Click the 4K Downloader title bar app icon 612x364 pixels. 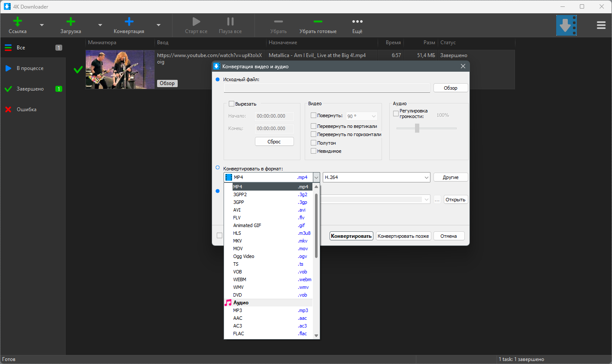pos(7,6)
